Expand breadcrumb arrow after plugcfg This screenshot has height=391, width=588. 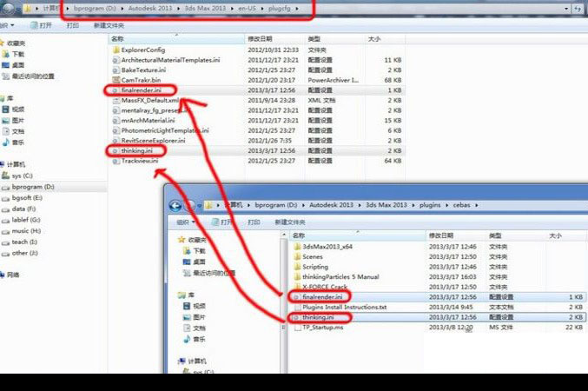coord(297,9)
